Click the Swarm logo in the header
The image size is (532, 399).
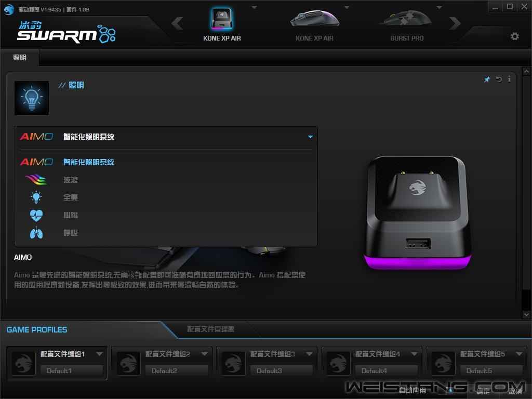pos(66,32)
